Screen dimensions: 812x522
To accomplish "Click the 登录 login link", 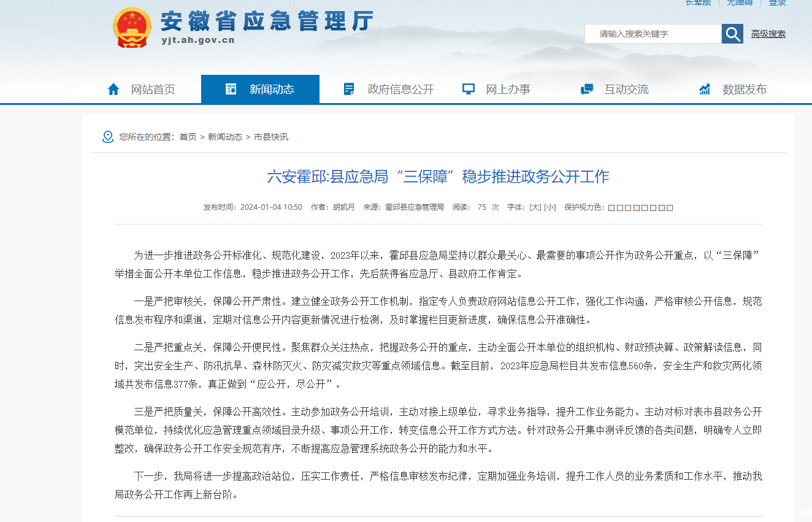I will [777, 2].
